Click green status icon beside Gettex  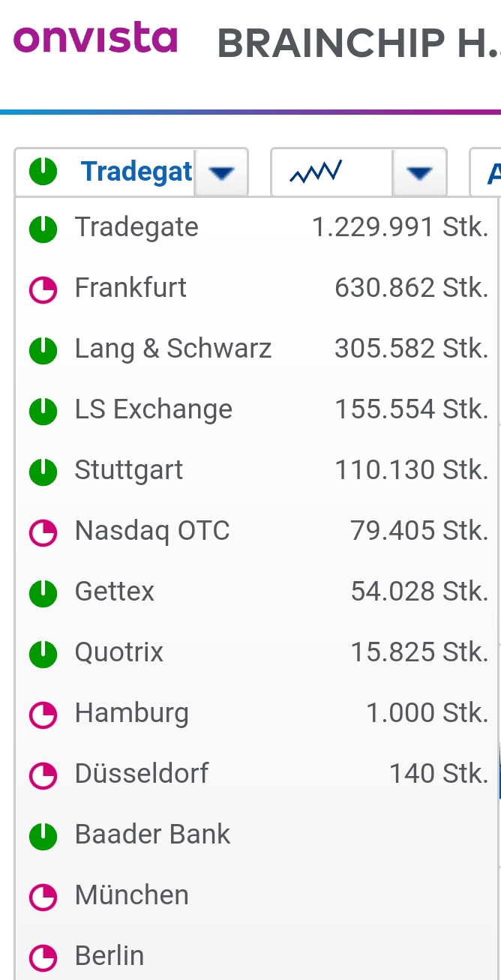43,592
